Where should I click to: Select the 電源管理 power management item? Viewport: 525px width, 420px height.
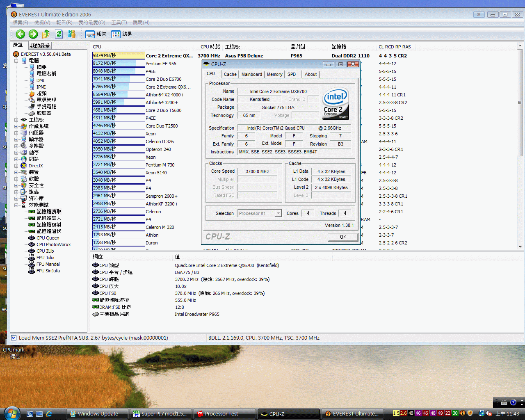(x=43, y=100)
